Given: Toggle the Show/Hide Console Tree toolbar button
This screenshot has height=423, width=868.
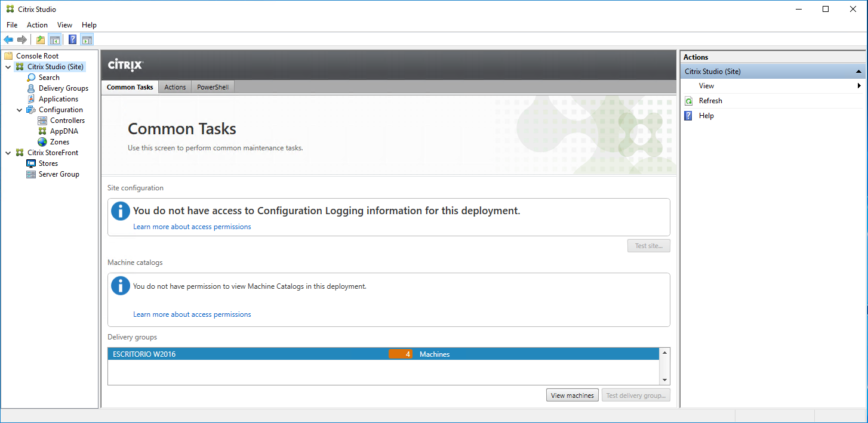Looking at the screenshot, I should click(54, 40).
